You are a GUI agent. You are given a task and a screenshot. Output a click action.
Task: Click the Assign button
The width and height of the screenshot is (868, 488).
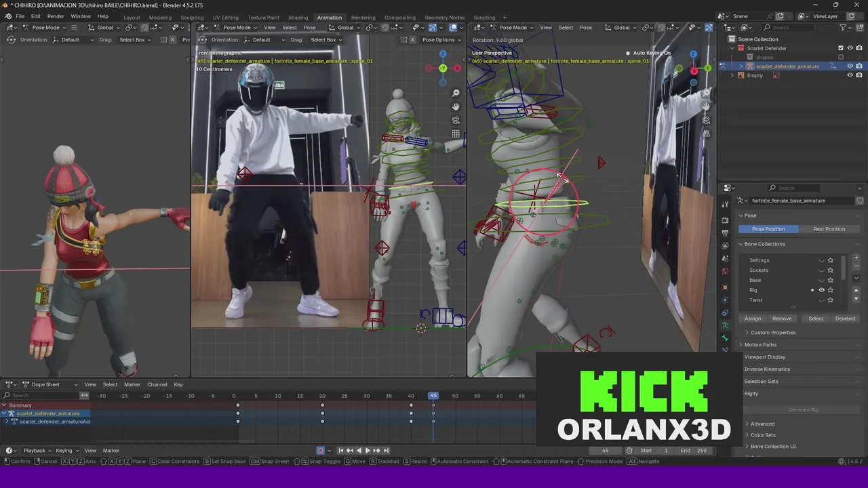tap(753, 319)
